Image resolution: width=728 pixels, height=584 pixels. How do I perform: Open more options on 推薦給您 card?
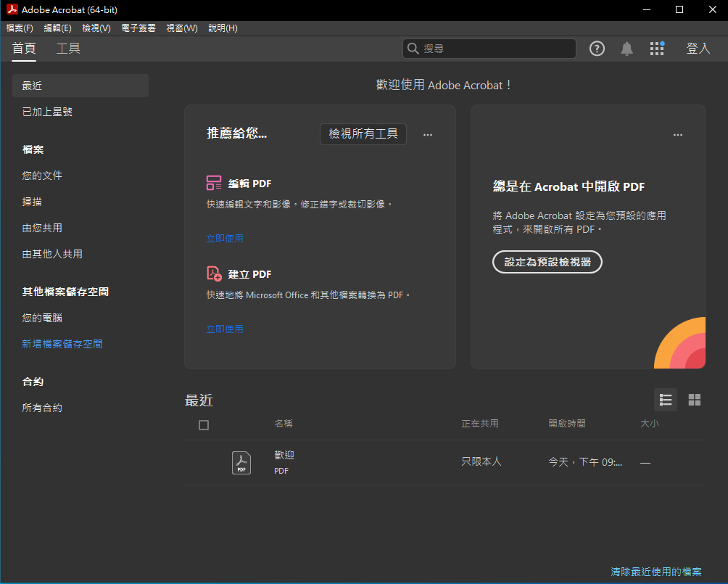pyautogui.click(x=428, y=135)
